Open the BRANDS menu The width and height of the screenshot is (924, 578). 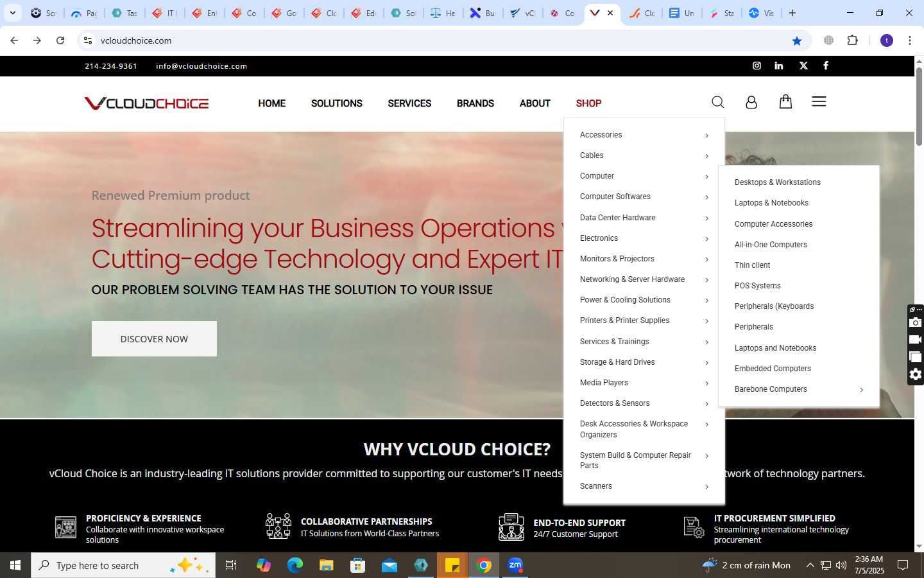tap(475, 103)
